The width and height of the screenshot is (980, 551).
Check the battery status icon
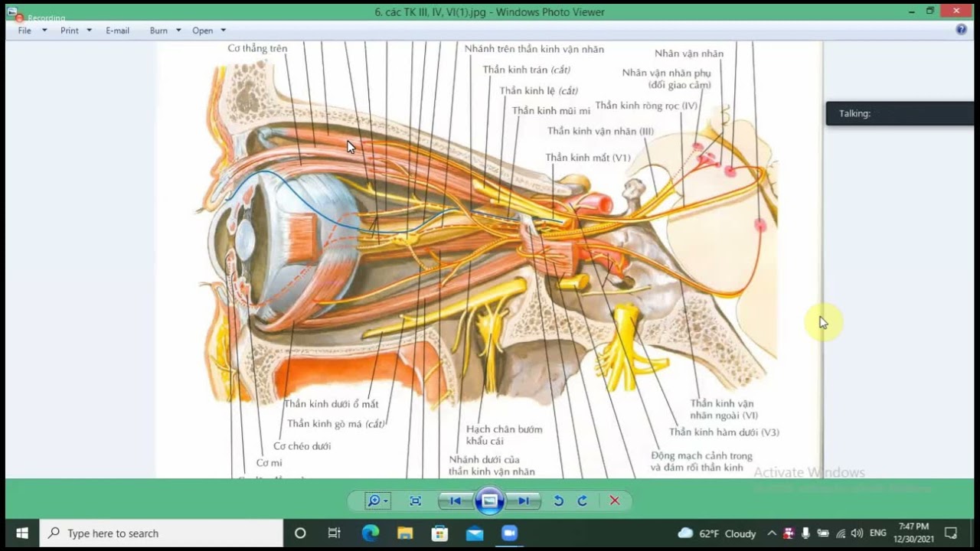(823, 533)
